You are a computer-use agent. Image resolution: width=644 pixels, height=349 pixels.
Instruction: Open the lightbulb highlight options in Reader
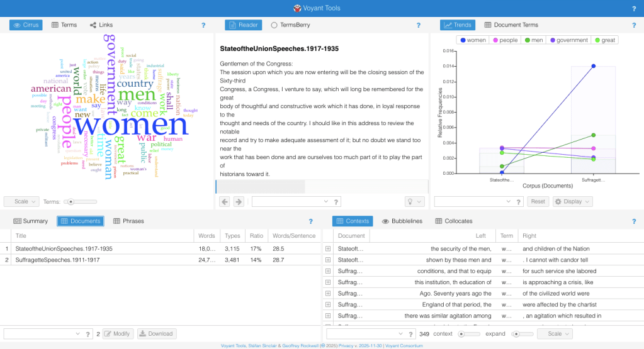(x=414, y=202)
